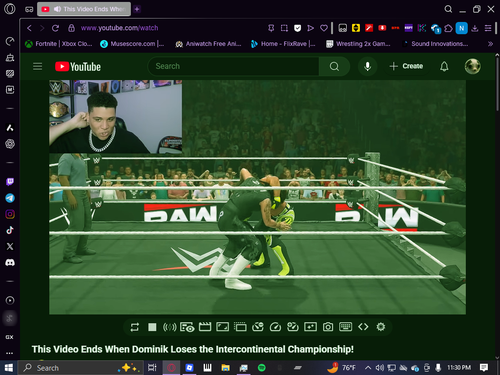Screen dimensions: 500x375
Task: Open YouTube notifications bell
Action: point(444,66)
